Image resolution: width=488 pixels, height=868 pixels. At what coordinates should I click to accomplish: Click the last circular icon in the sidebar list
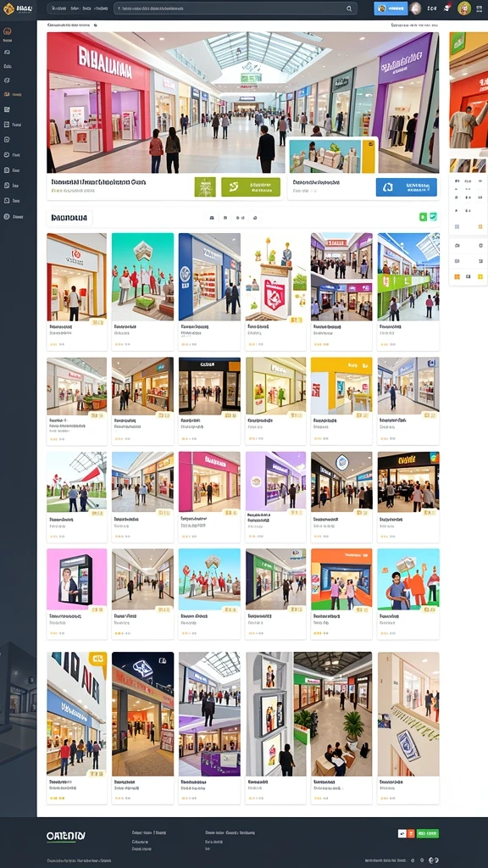(7, 217)
